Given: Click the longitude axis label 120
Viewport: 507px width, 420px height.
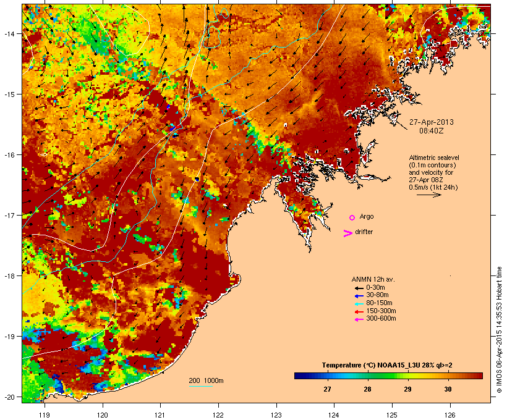Looking at the screenshot, I should coord(103,415).
